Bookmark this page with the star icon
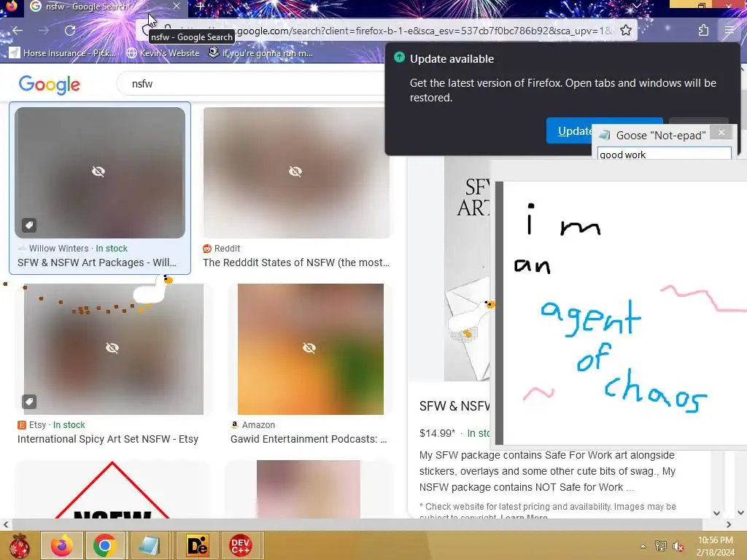Screen dimensions: 747x560 (626, 31)
